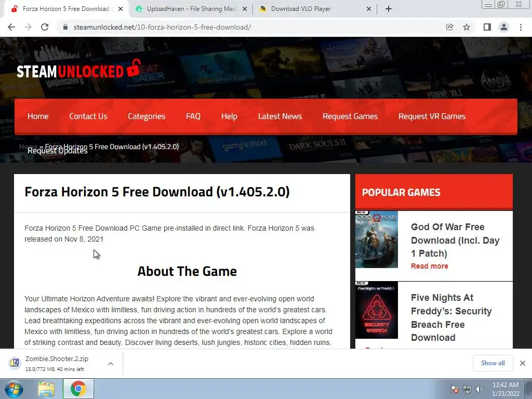Go back using browser back arrow
532x399 pixels.
(11, 27)
